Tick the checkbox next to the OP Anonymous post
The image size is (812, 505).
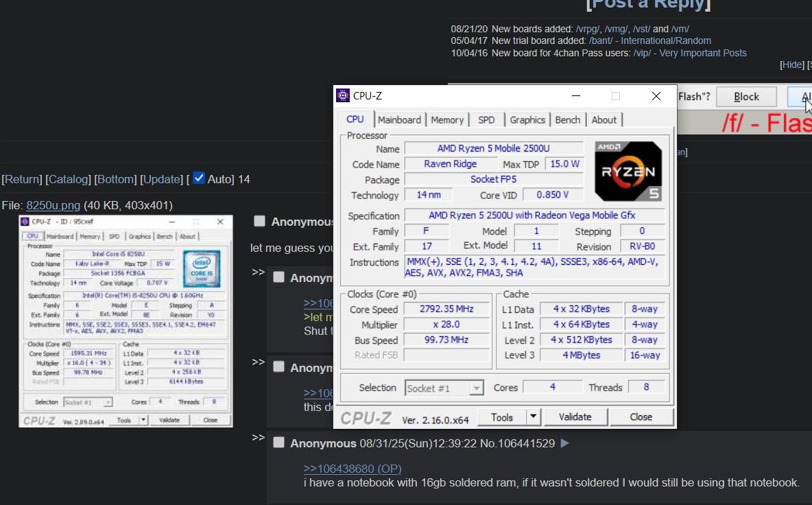point(259,221)
